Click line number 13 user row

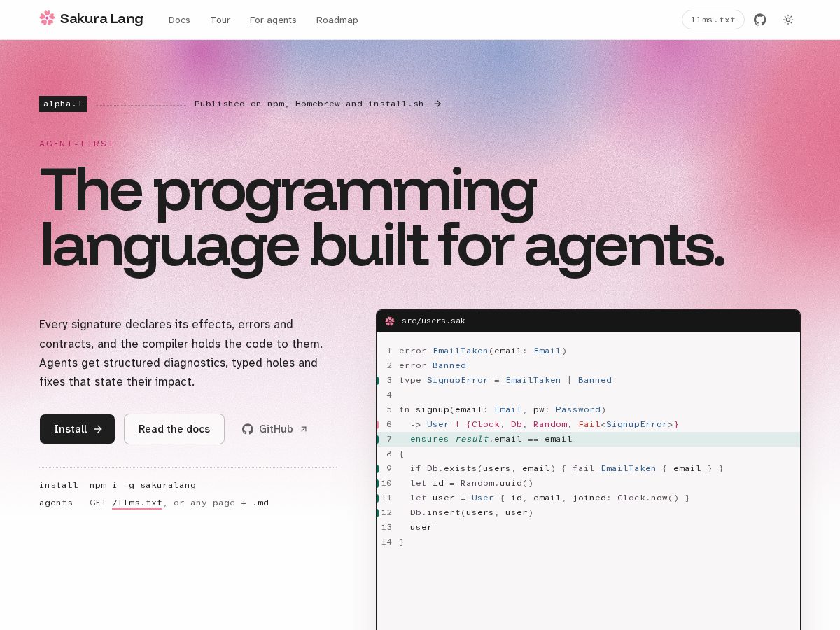pyautogui.click(x=588, y=527)
